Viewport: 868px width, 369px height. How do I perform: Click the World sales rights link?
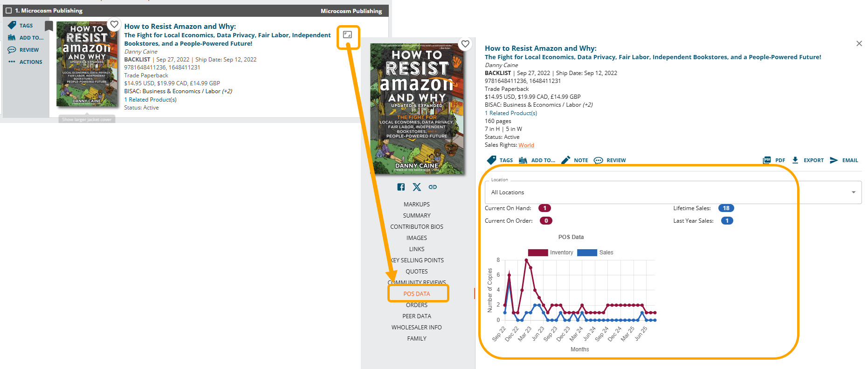526,145
